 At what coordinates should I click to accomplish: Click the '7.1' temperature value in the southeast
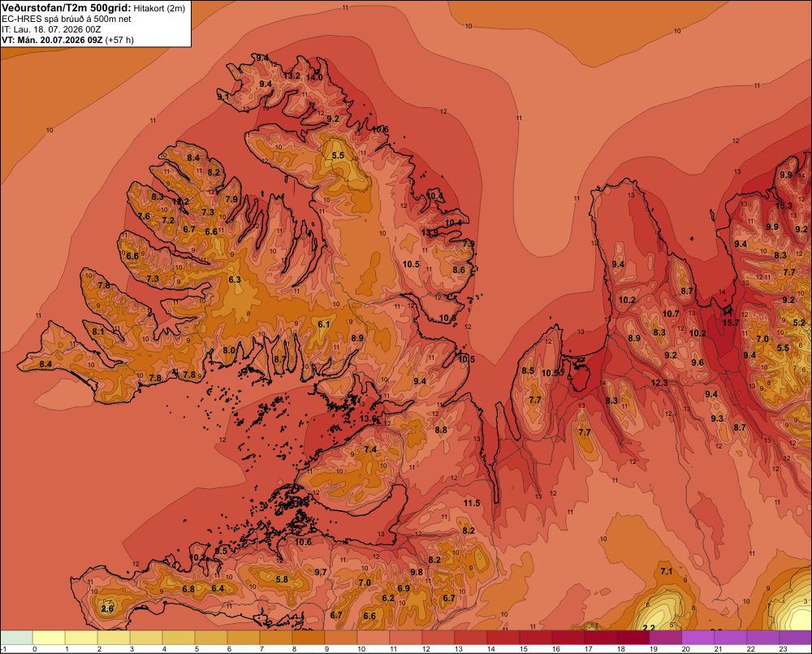[x=667, y=571]
